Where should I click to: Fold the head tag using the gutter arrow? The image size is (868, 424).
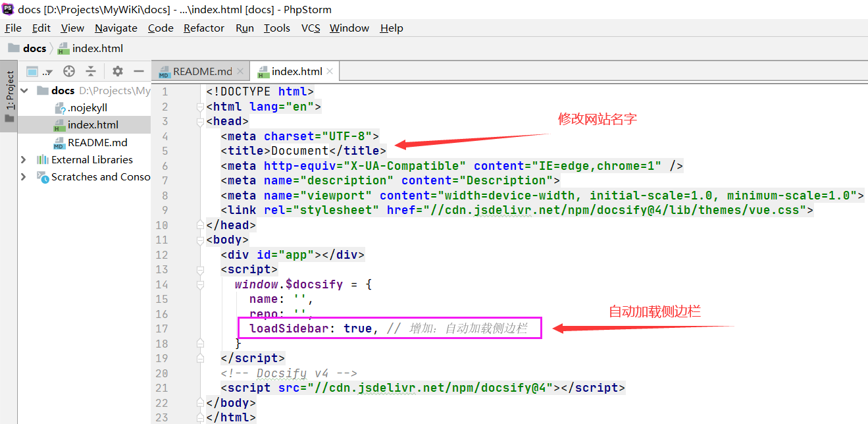[x=201, y=121]
